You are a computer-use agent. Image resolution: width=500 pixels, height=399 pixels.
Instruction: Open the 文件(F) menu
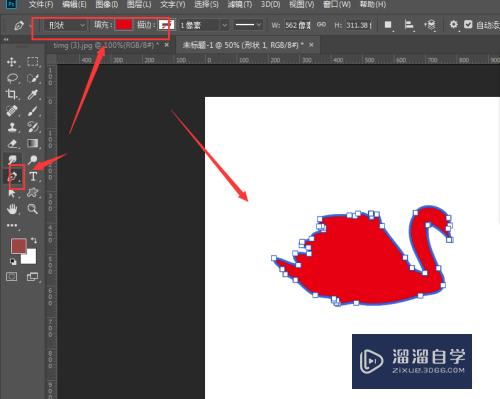point(41,5)
